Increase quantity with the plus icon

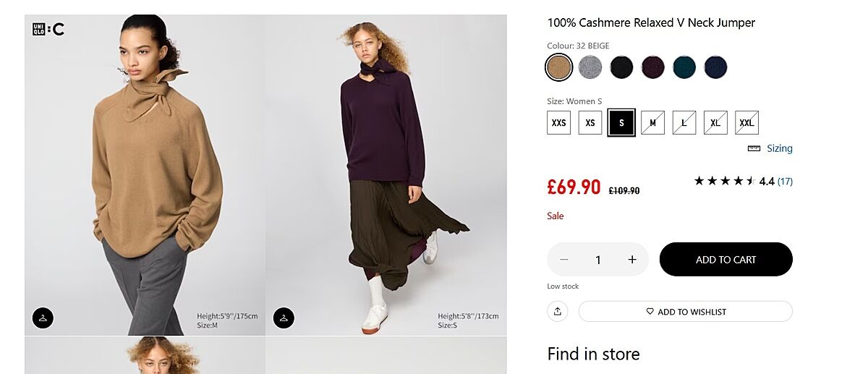click(632, 260)
